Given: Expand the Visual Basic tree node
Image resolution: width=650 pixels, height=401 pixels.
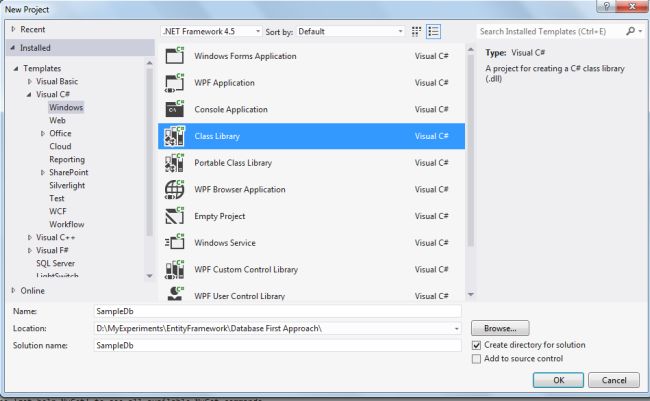Looking at the screenshot, I should [x=29, y=81].
